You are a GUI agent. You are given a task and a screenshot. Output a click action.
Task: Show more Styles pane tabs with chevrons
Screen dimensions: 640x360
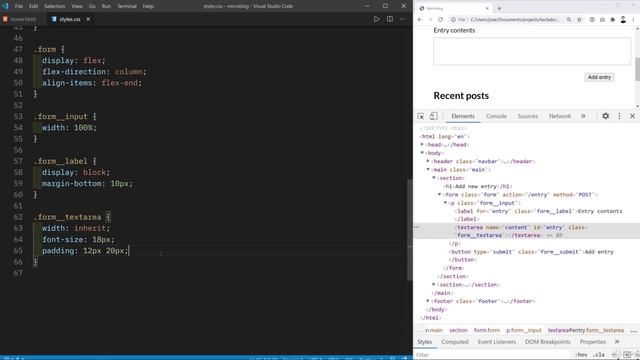[617, 342]
